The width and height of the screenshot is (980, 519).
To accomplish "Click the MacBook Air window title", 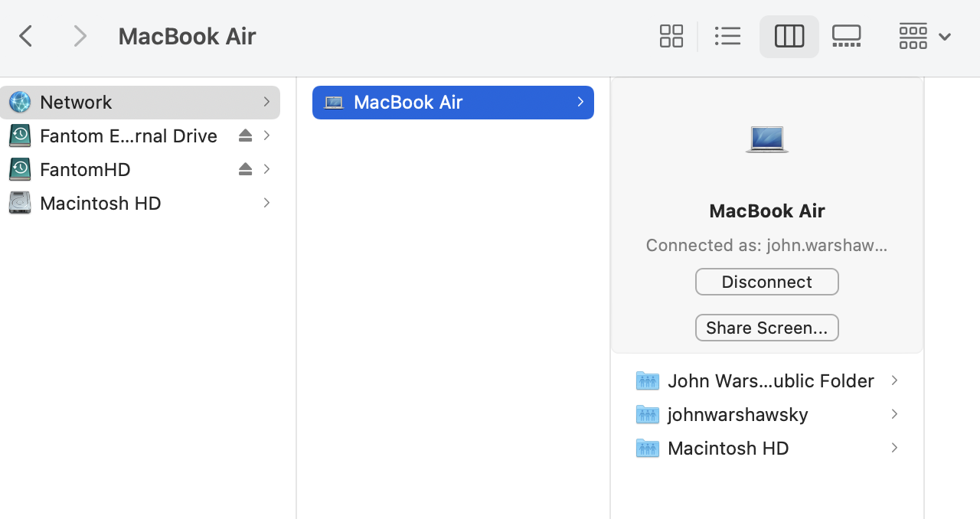I will (187, 36).
